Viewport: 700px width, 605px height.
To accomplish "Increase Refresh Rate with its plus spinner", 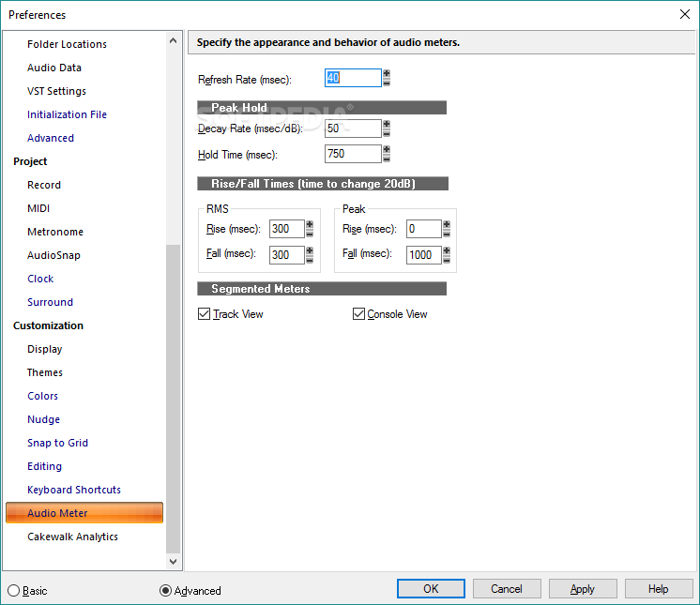I will (x=387, y=73).
